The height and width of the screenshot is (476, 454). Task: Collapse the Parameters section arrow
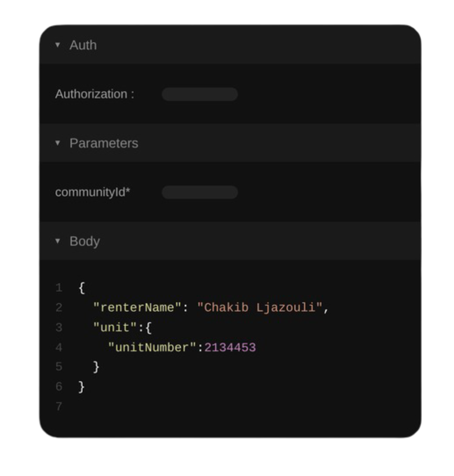coord(58,143)
